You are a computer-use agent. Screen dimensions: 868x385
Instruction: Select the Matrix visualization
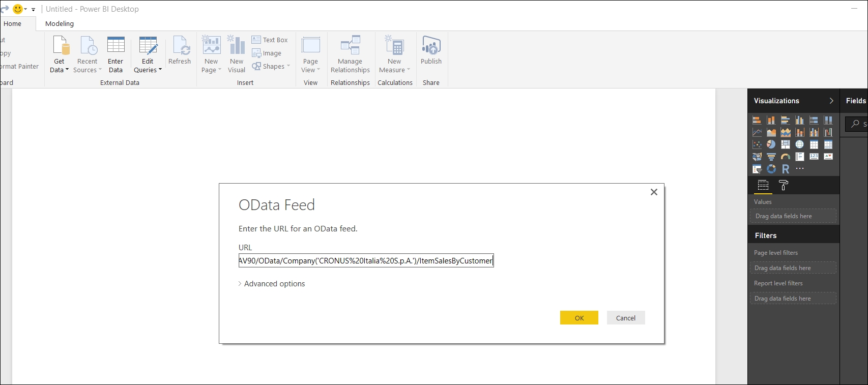pyautogui.click(x=828, y=144)
